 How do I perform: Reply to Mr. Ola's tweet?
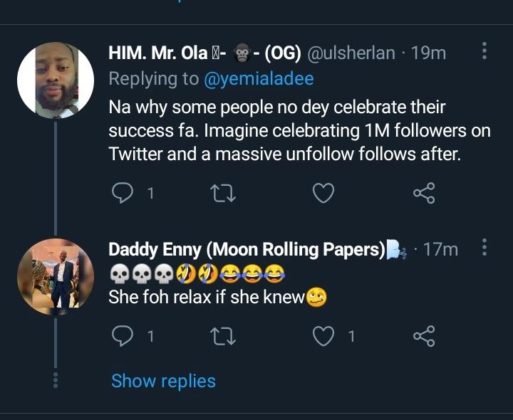(123, 192)
